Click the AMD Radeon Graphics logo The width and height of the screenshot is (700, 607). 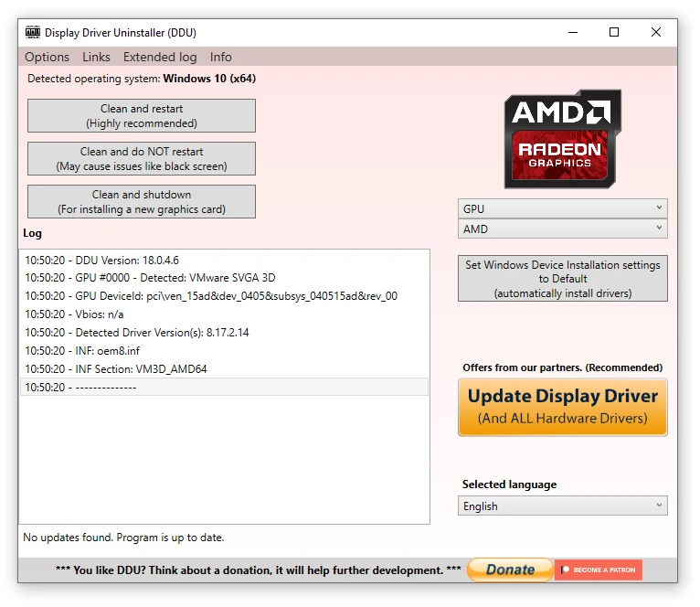click(x=563, y=139)
